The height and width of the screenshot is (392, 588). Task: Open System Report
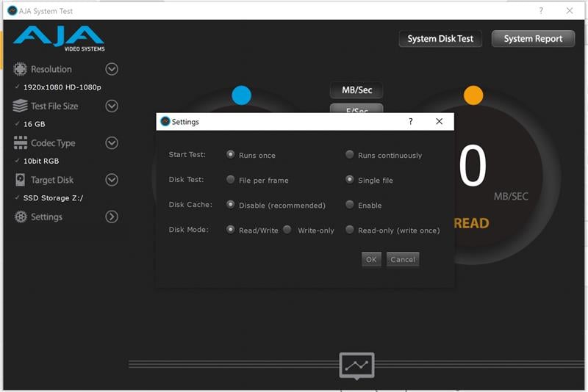[533, 39]
